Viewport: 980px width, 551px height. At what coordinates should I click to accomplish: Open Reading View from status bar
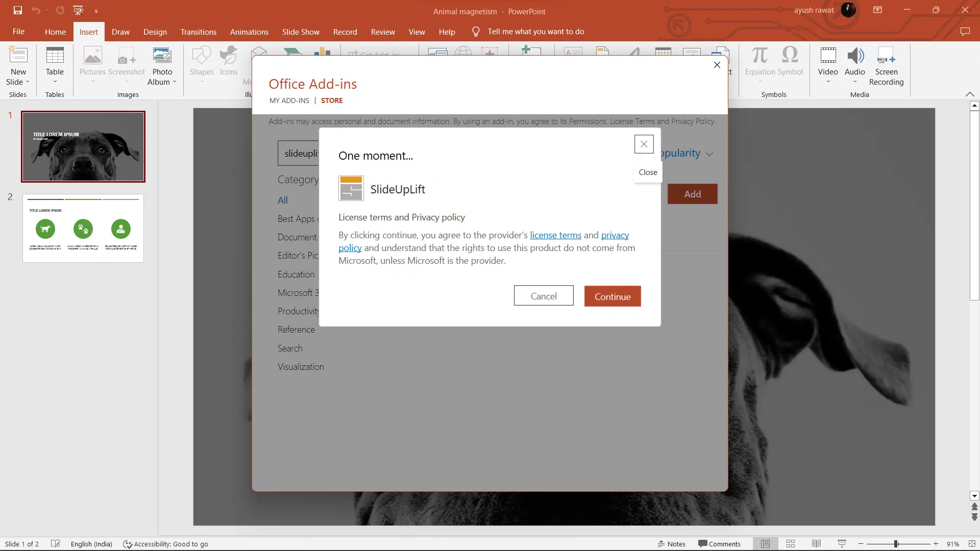pyautogui.click(x=816, y=544)
